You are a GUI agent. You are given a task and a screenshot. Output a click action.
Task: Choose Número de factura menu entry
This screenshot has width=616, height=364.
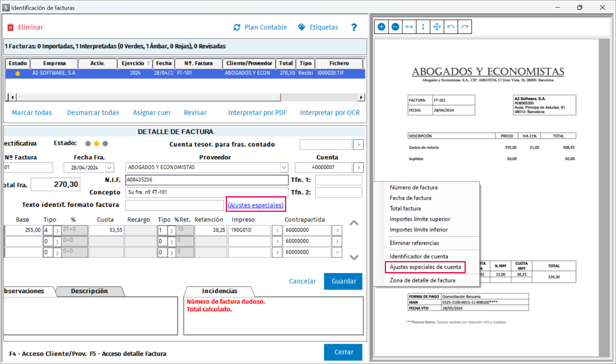tap(413, 188)
